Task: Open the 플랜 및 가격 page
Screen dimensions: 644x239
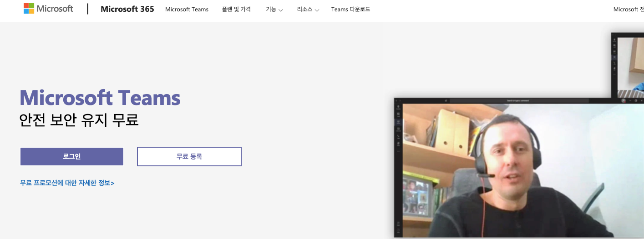Action: tap(236, 9)
